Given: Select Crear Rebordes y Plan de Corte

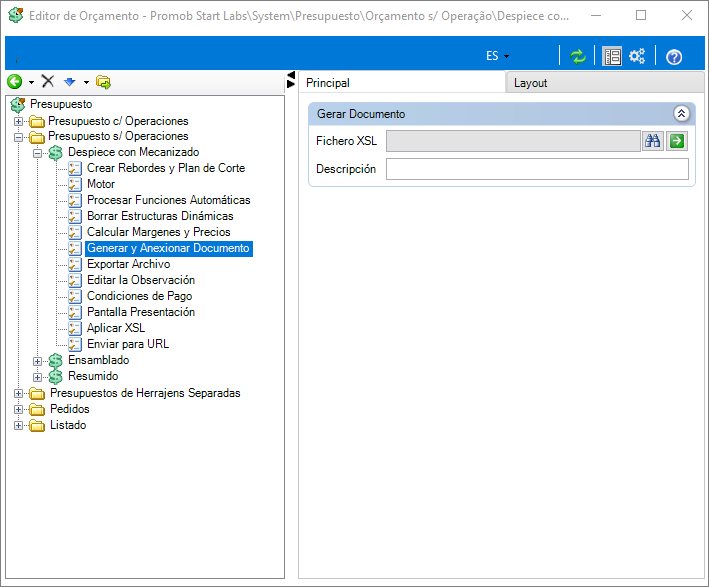Looking at the screenshot, I should click(x=166, y=168).
